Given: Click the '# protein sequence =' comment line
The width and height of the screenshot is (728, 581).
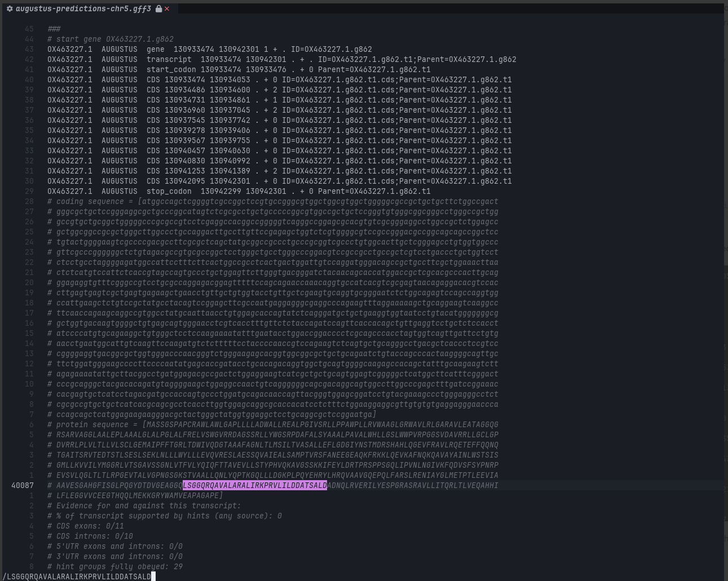Looking at the screenshot, I should 272,424.
